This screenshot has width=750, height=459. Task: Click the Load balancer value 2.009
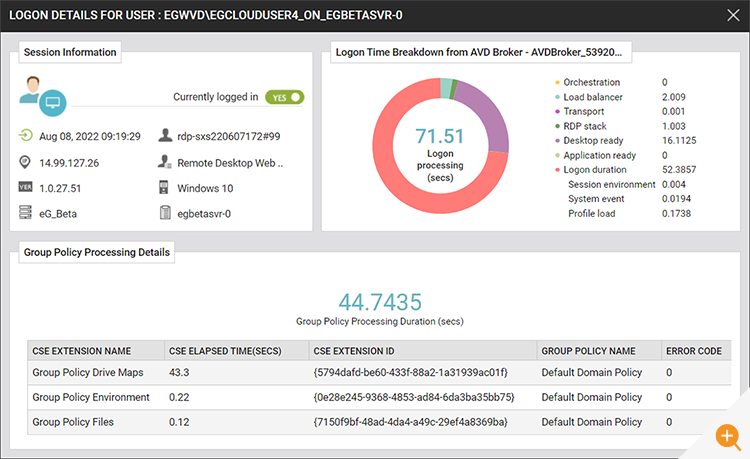[x=673, y=97]
